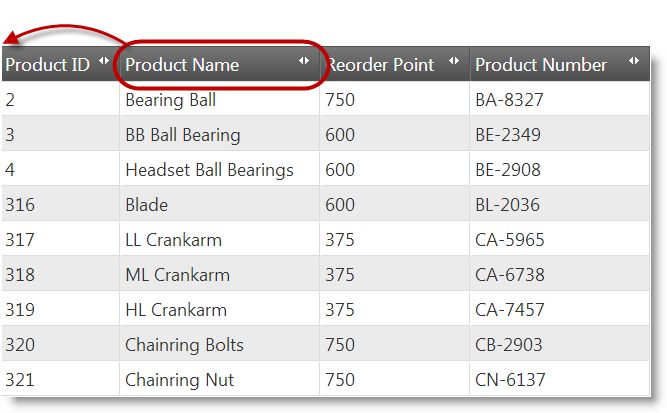The height and width of the screenshot is (413, 667).
Task: Click the Product Number header label
Action: click(x=541, y=65)
